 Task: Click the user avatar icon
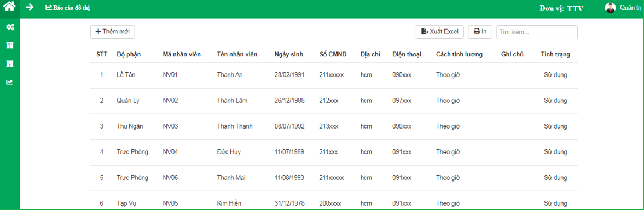(x=610, y=8)
